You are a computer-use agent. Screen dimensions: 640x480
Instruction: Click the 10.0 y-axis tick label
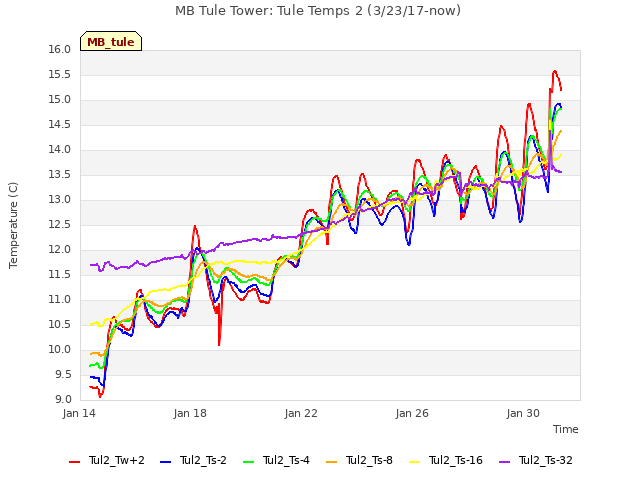60,350
